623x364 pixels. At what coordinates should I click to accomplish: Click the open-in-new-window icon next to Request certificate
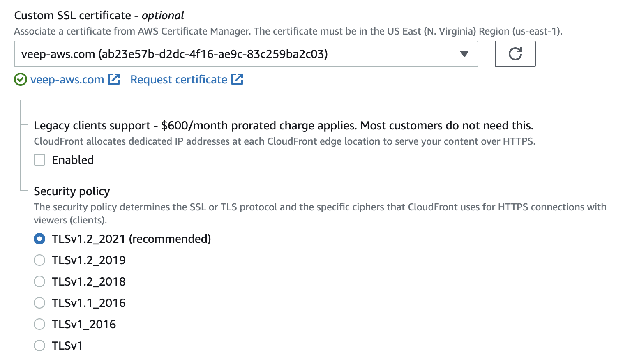(x=238, y=79)
